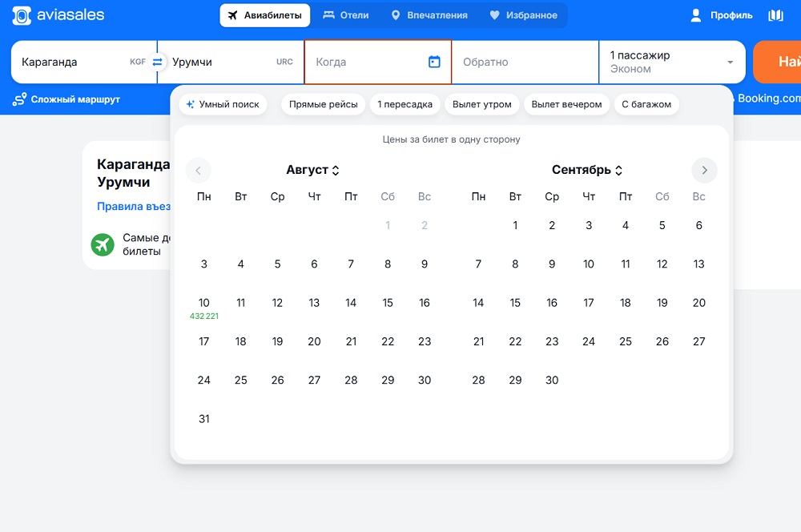Click green airplane icon in card
Screen dimensions: 801x532
click(x=103, y=245)
